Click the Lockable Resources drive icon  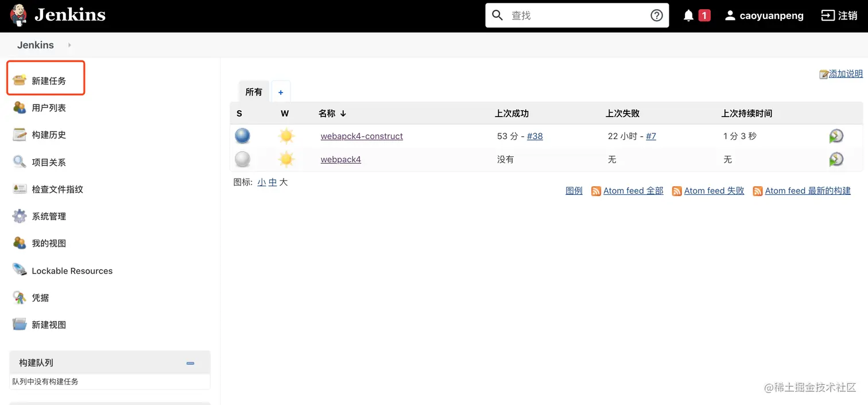(x=20, y=270)
